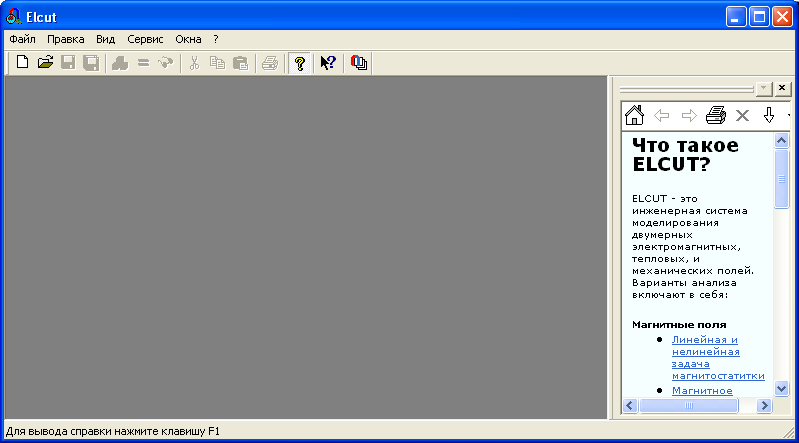Open the help panel dropdown menu arrow
The image size is (799, 443).
coord(763,88)
